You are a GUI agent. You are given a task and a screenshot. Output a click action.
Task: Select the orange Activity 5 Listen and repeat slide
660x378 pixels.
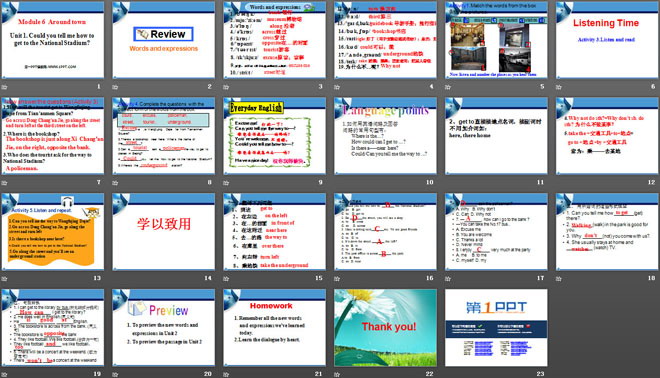[x=53, y=232]
